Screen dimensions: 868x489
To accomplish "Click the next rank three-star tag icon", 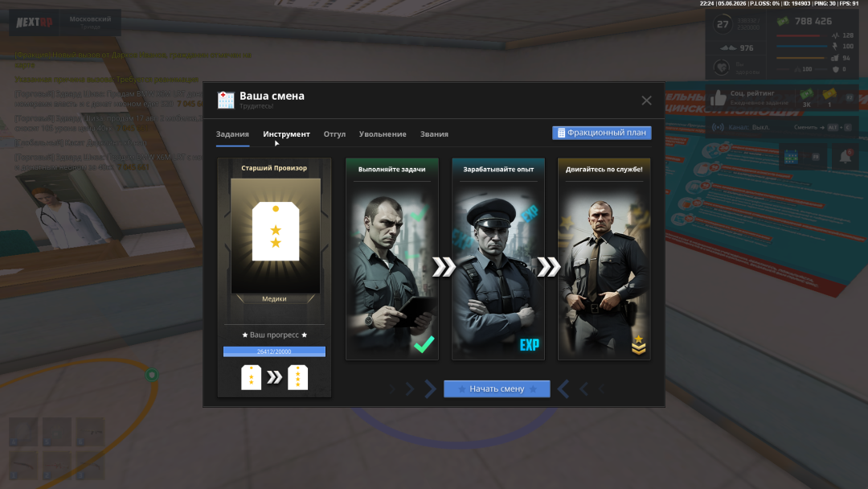I will 298,378.
